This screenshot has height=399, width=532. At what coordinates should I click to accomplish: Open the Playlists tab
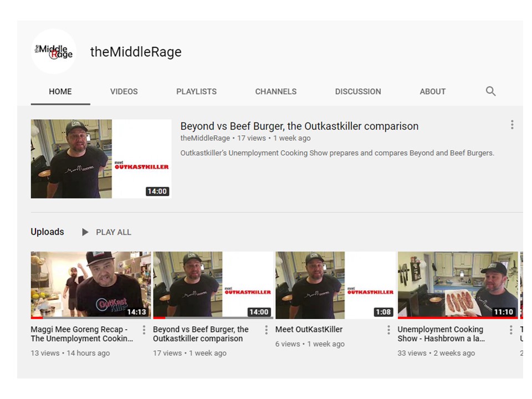[x=196, y=91]
